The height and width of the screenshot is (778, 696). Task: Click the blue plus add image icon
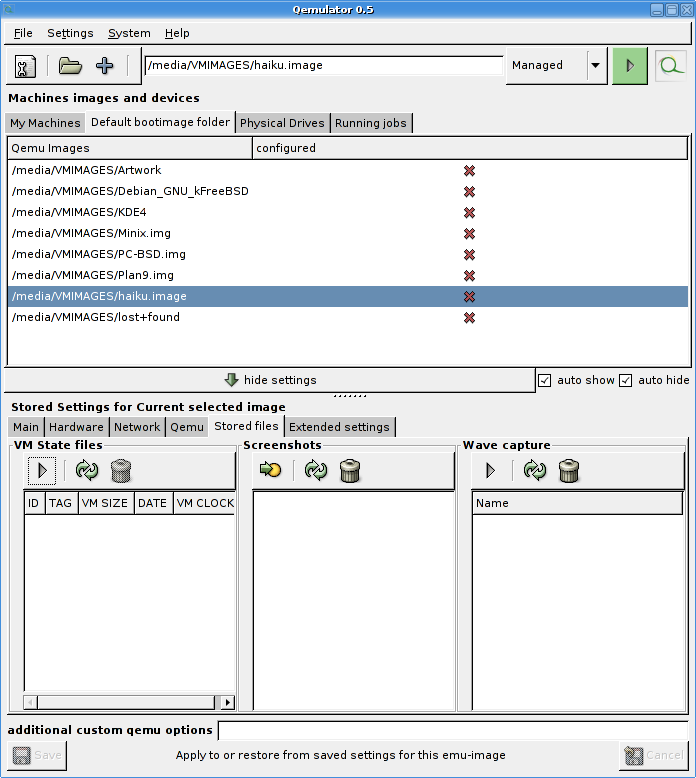coord(104,65)
